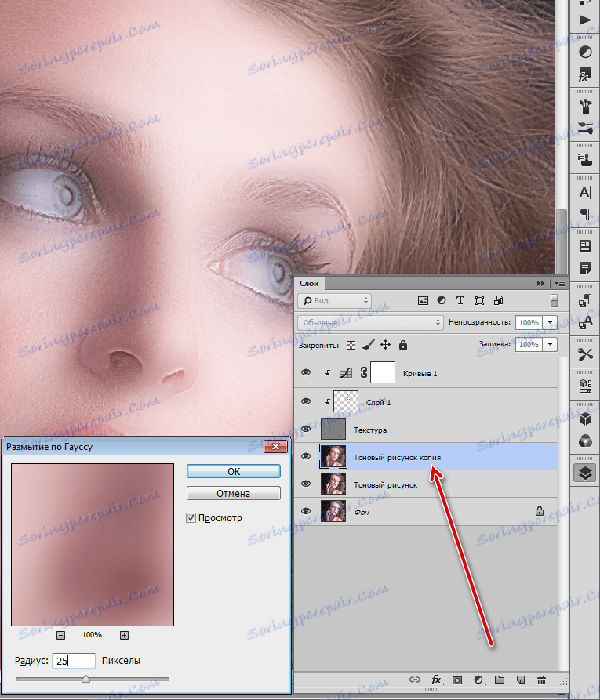Open the Properties panel icon
This screenshot has width=600, height=700.
585,386
